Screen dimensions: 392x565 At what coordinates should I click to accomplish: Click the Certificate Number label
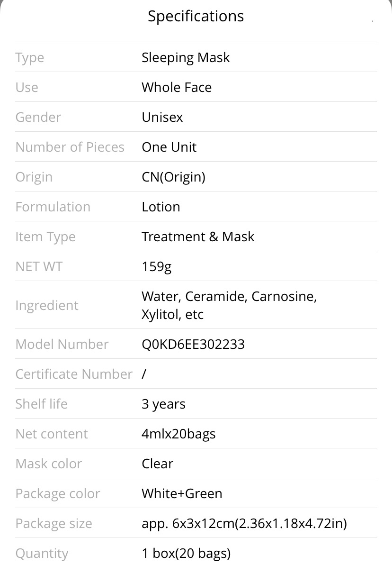coord(74,374)
